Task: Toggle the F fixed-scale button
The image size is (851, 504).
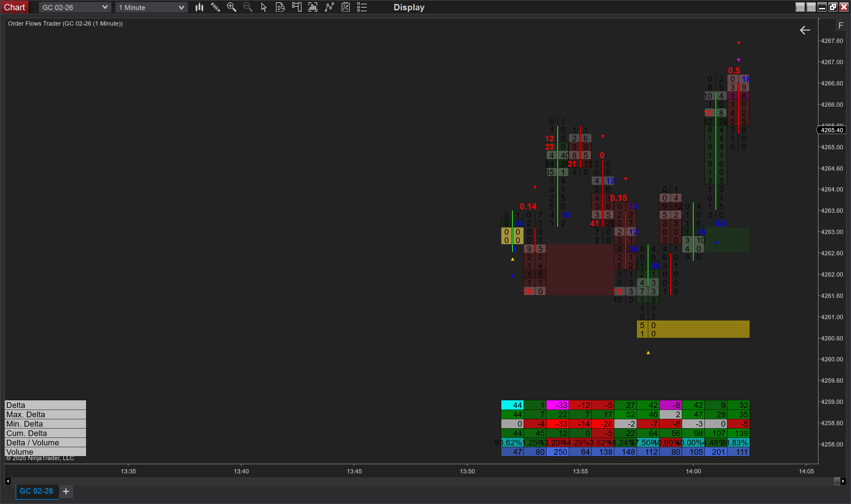Action: point(840,26)
